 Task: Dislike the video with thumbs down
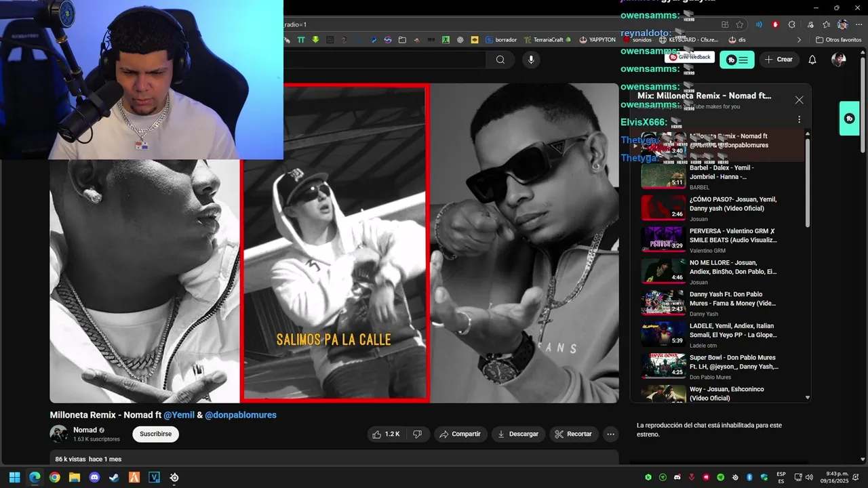[418, 434]
